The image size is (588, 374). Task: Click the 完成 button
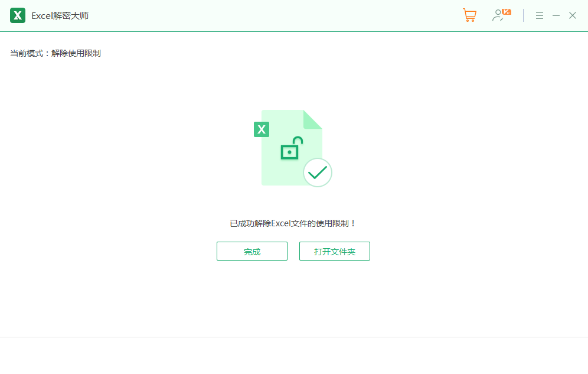pos(252,251)
